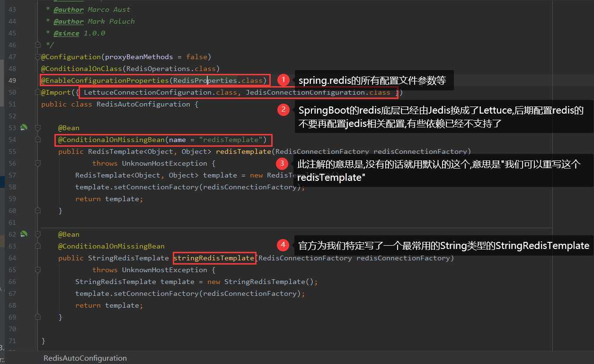Click line number 55 in the gutter

point(12,151)
